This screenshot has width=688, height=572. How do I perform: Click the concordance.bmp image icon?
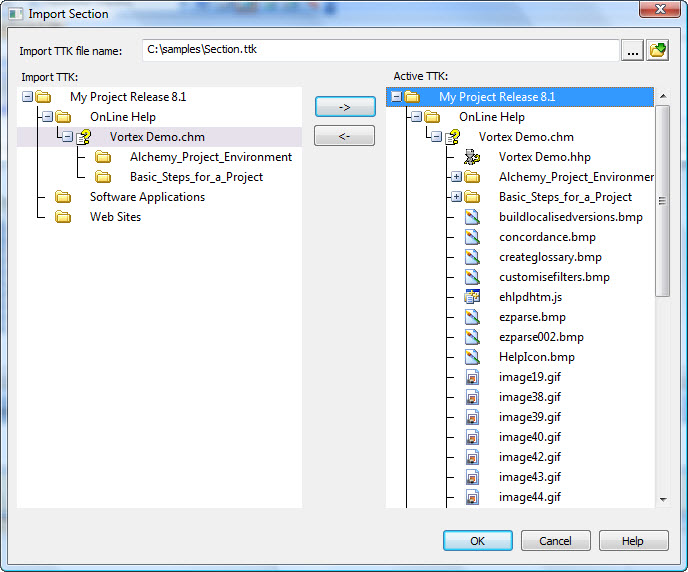pos(472,237)
